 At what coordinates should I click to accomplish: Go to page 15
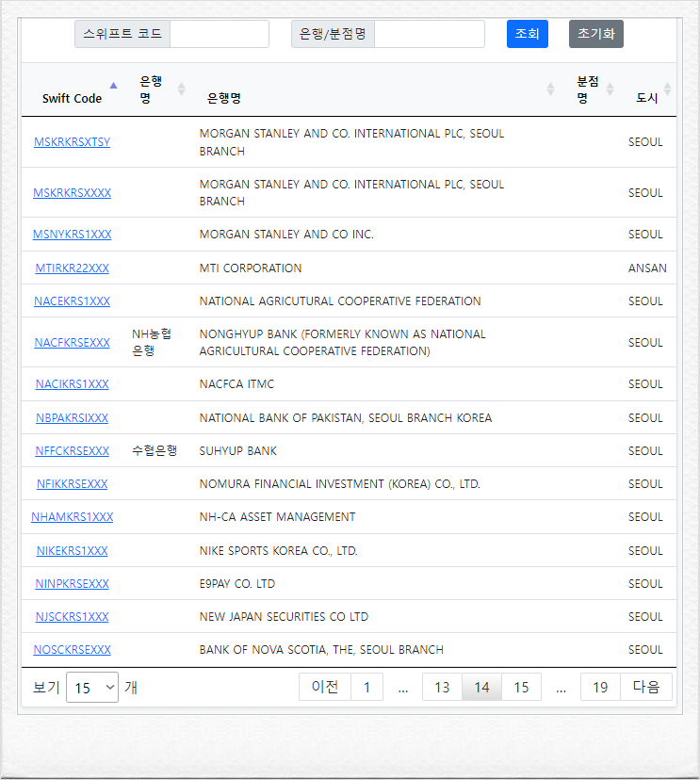[521, 687]
